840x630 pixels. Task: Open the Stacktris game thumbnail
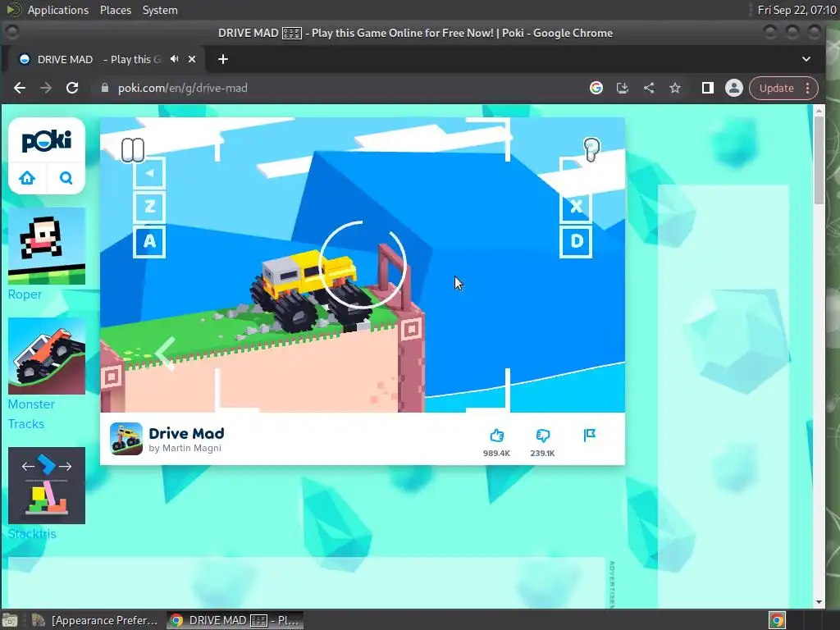(x=47, y=486)
